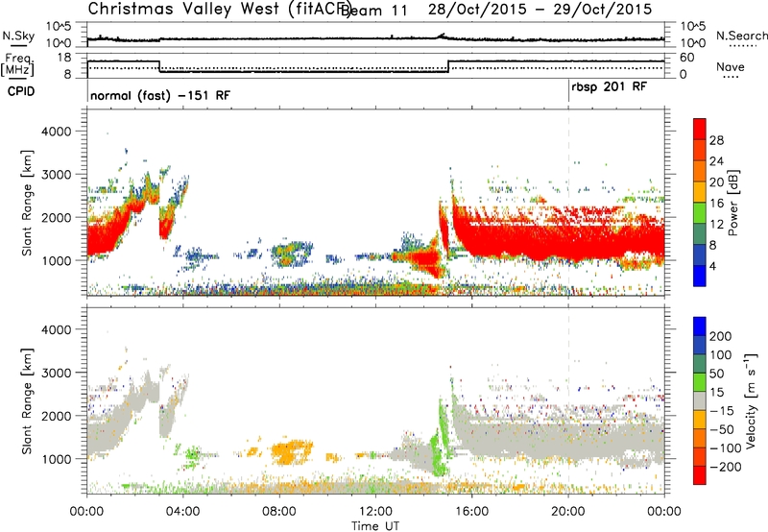Image resolution: width=768 pixels, height=532 pixels.
Task: Select the 100 to 200 Velocity colorbar segment
Action: pos(700,345)
